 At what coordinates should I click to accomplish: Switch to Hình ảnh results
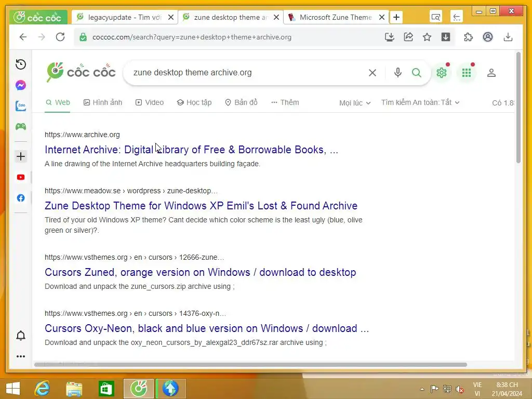tap(103, 102)
